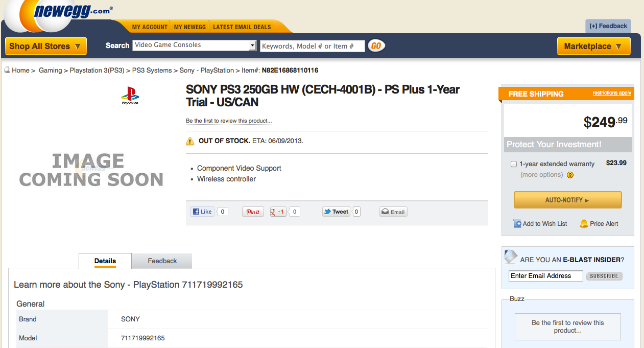This screenshot has height=348, width=644.
Task: Click the warranty more options link
Action: click(x=542, y=175)
